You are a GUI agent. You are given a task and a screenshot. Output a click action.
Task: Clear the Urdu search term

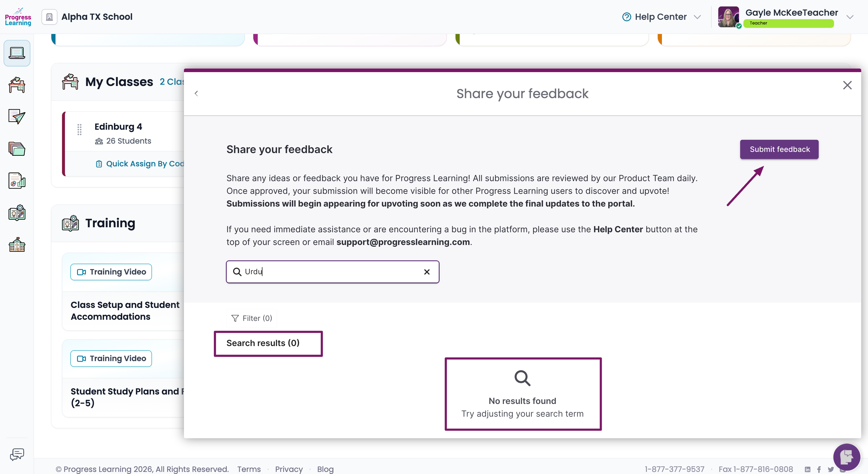[x=427, y=272]
